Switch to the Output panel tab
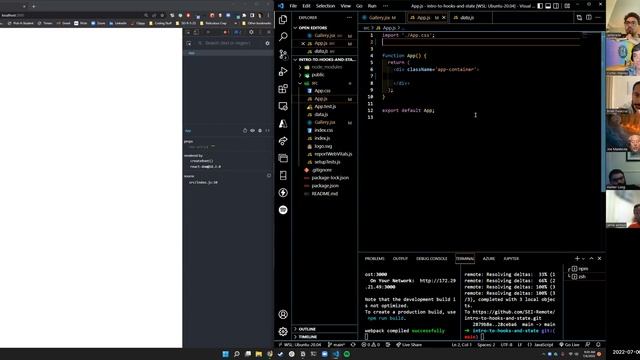The width and height of the screenshot is (640, 360). click(x=400, y=259)
